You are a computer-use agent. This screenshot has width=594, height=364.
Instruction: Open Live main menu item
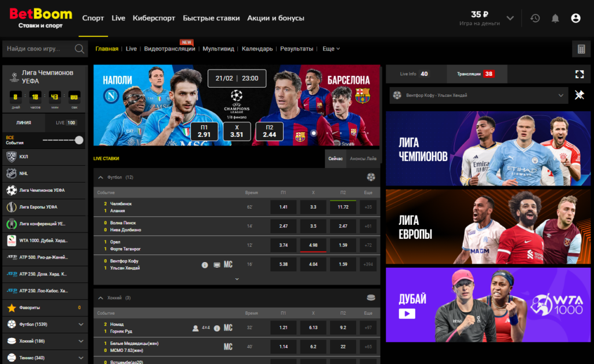118,18
